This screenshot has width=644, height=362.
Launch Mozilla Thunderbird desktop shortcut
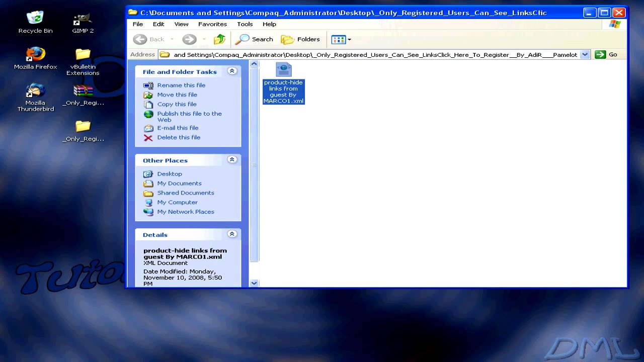(x=35, y=98)
